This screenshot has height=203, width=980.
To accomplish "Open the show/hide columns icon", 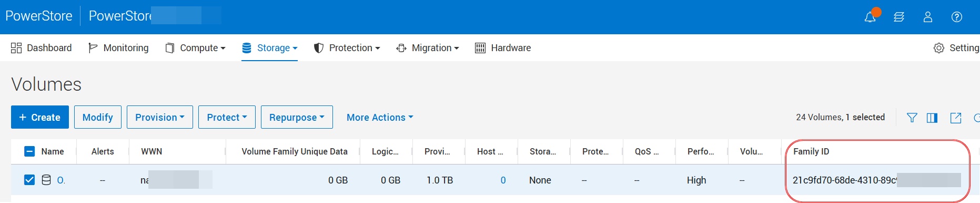I will click(932, 118).
